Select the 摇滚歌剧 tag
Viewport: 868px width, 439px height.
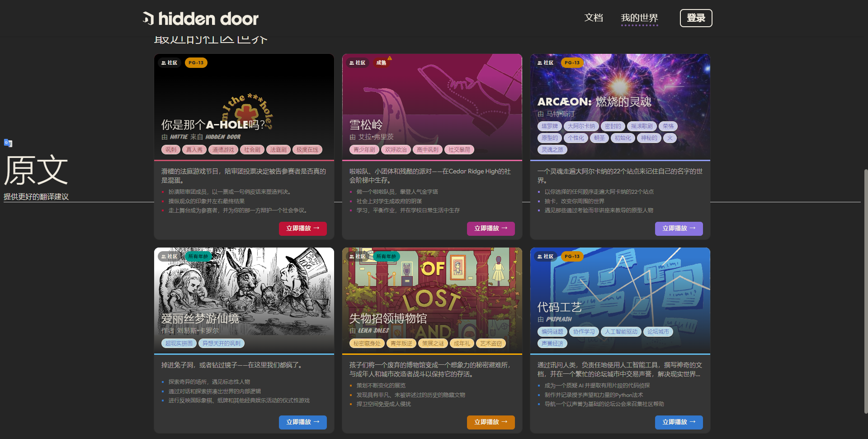coord(642,126)
